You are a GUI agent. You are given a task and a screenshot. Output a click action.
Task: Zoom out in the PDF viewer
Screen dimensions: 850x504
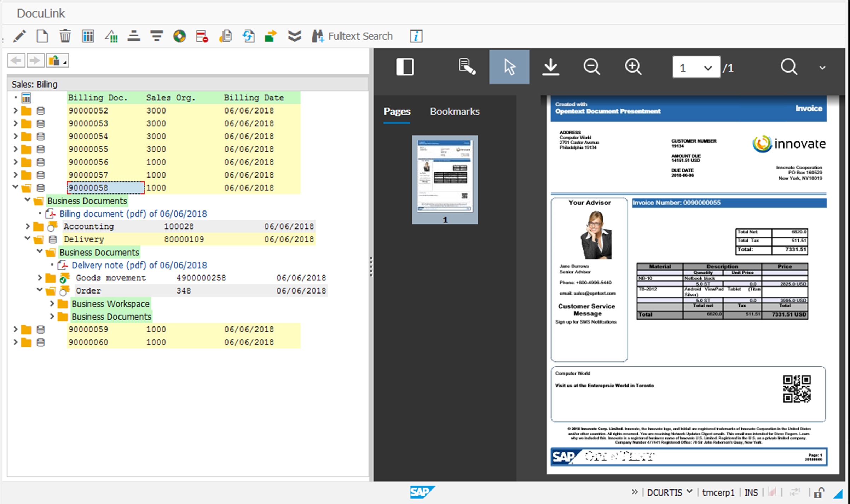tap(591, 67)
